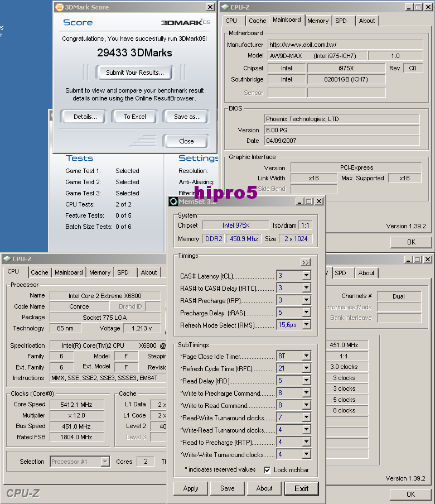435x504 pixels.
Task: Click the Multiplier value x 12.0
Action: pos(76,415)
